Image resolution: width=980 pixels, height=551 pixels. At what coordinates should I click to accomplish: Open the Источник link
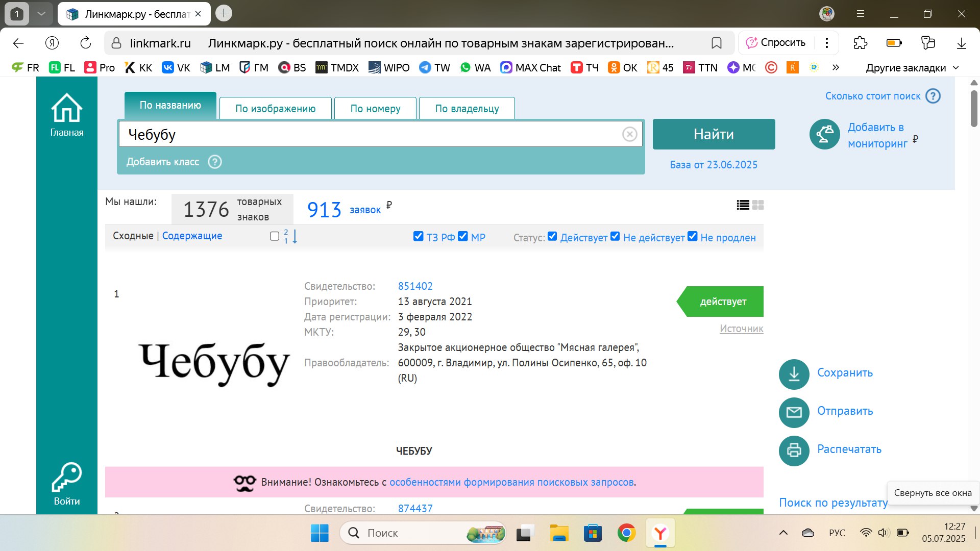(x=741, y=329)
